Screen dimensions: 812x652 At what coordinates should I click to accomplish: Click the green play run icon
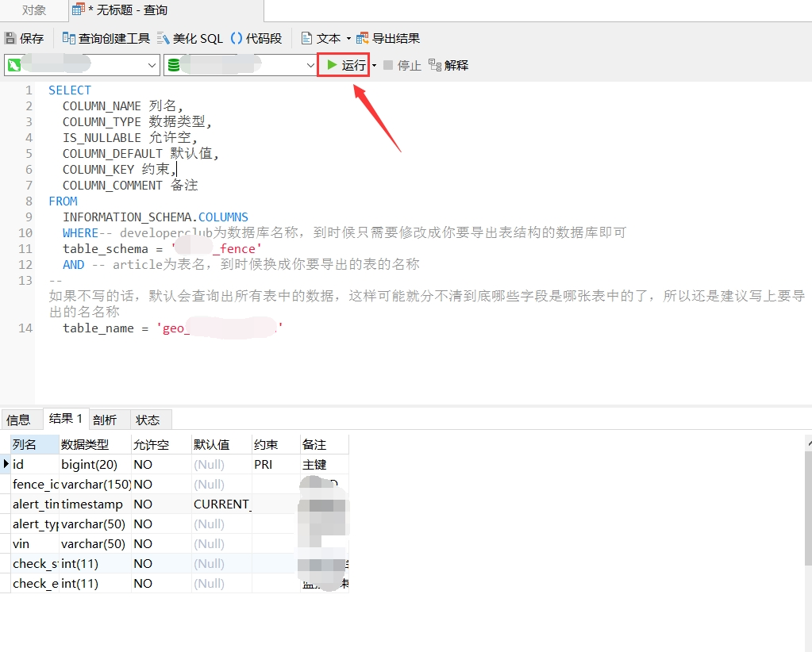[x=332, y=65]
